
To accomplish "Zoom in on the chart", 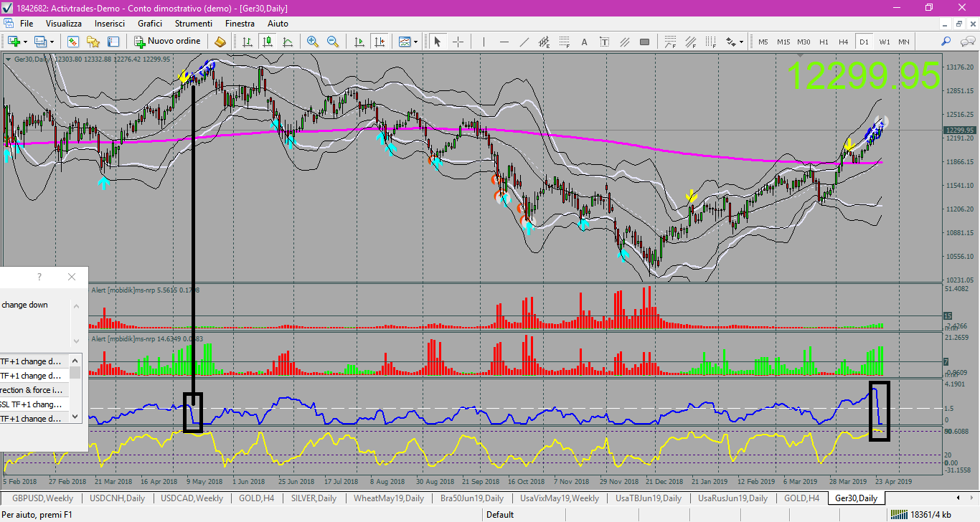I will [313, 42].
